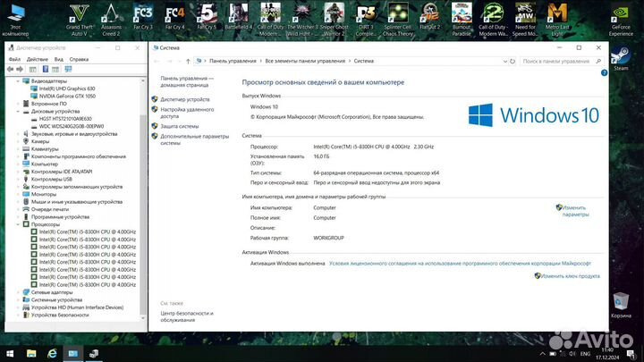Click control panel home page link

[187, 81]
